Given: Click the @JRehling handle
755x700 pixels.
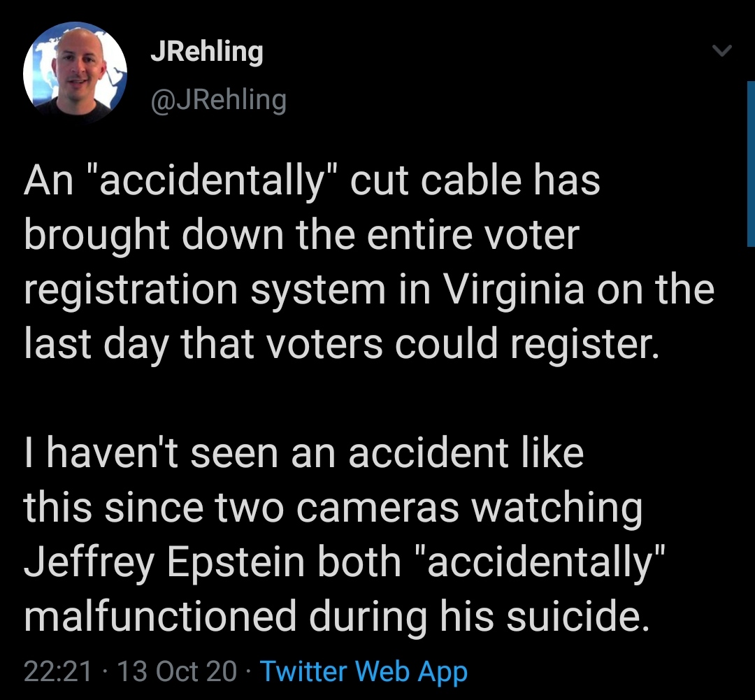Looking at the screenshot, I should point(219,100).
